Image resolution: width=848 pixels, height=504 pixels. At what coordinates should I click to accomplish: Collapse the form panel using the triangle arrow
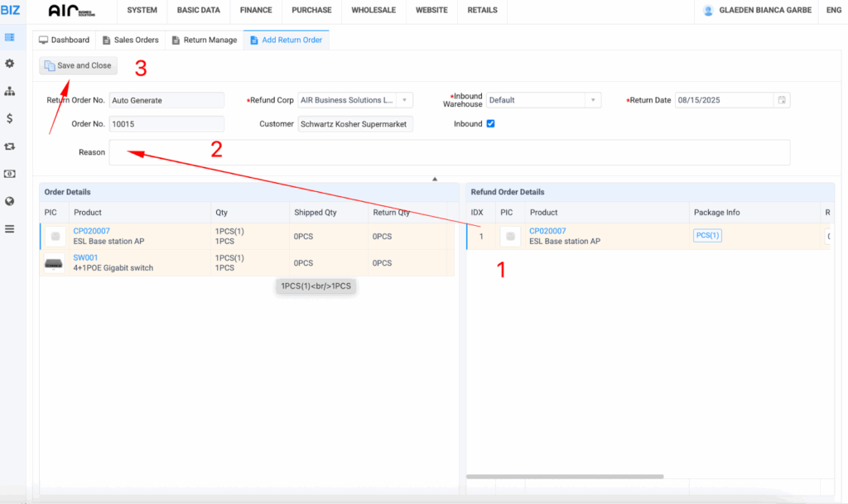click(x=434, y=178)
